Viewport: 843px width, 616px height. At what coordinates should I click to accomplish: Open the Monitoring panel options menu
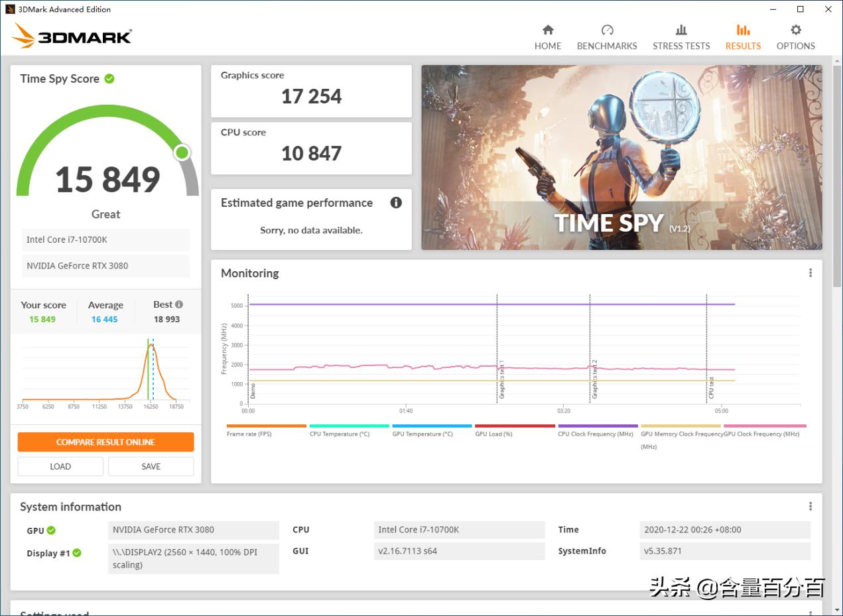[x=810, y=273]
